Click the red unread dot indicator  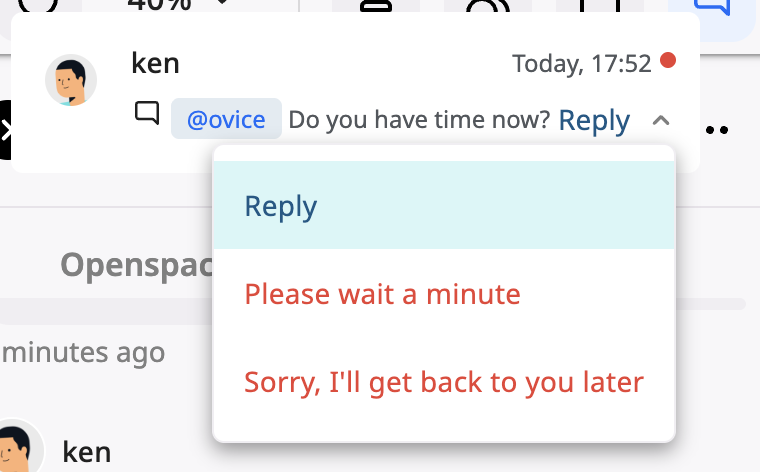click(x=668, y=61)
